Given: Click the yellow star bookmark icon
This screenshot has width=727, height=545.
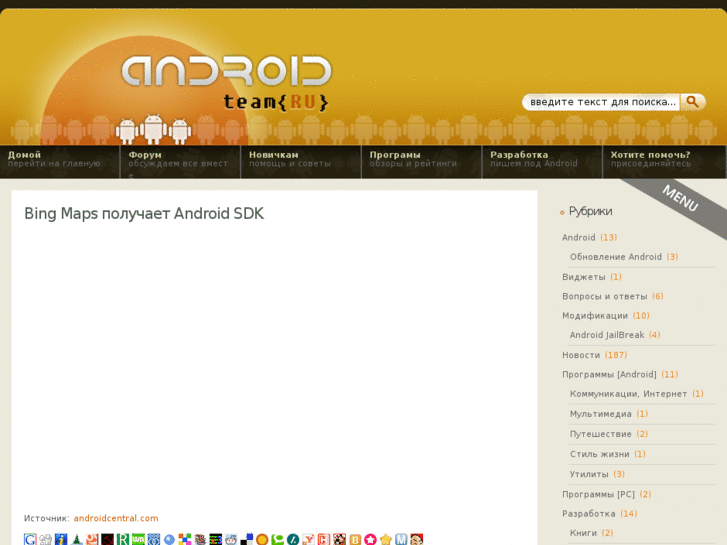Looking at the screenshot, I should 386,539.
